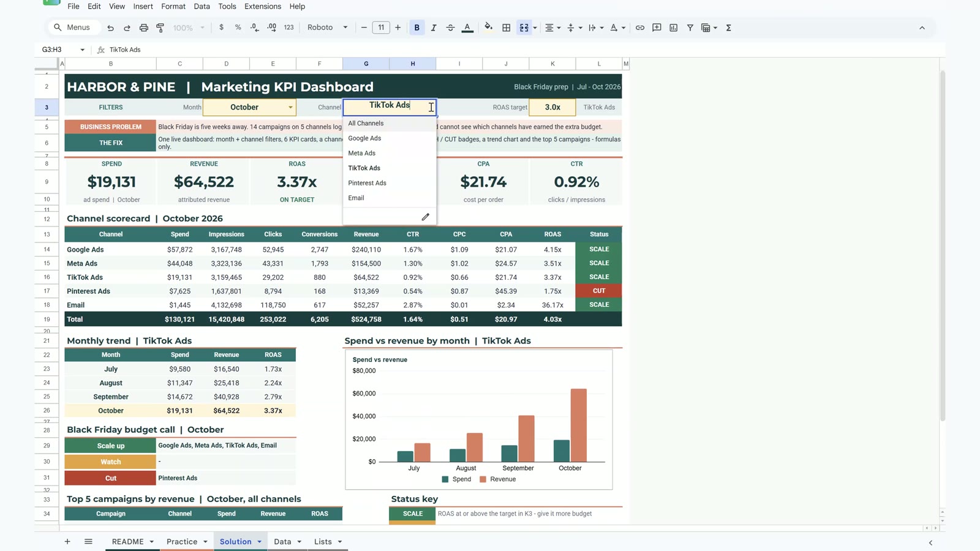Click the ROAS target 3.0x cell
This screenshot has width=980, height=551.
click(x=552, y=107)
